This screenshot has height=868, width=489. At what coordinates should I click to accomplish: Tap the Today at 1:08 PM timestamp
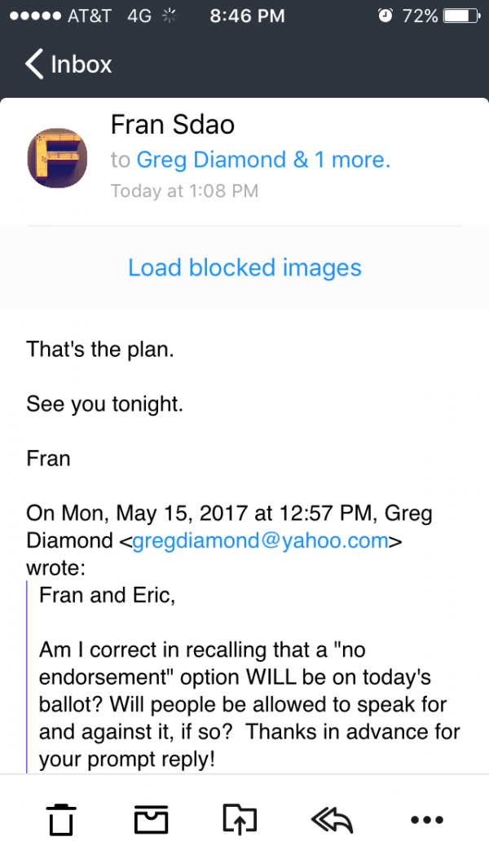[184, 192]
